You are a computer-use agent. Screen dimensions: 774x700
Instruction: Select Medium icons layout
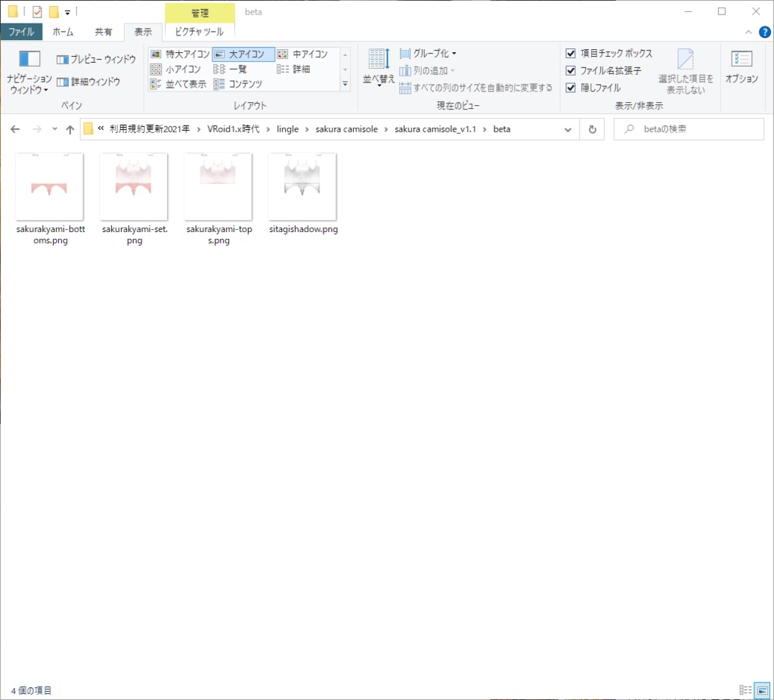tap(302, 54)
